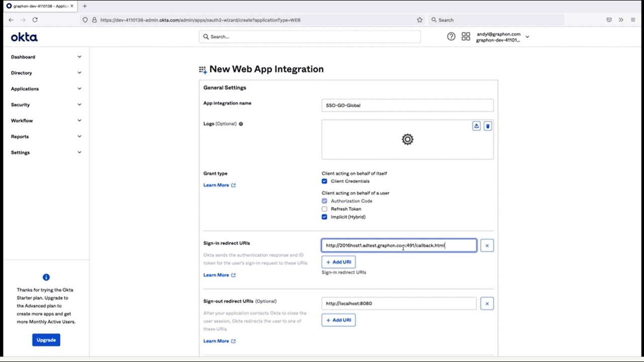This screenshot has width=644, height=362.
Task: Open the Okta apps grid icon
Action: [466, 37]
